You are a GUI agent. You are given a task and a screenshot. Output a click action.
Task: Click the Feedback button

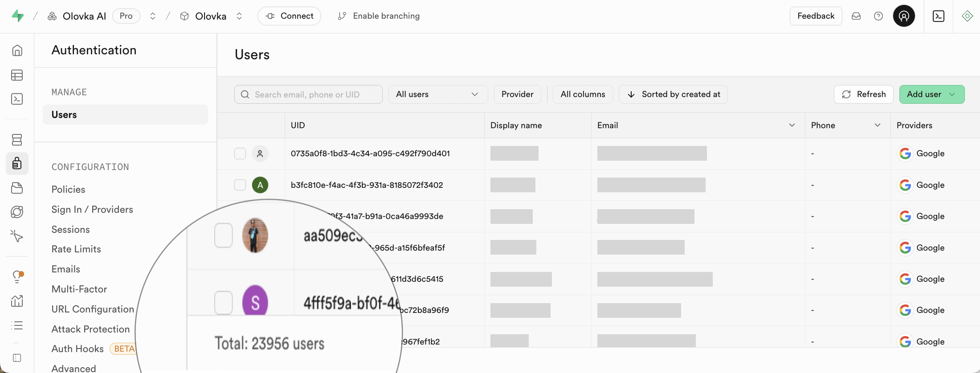815,16
